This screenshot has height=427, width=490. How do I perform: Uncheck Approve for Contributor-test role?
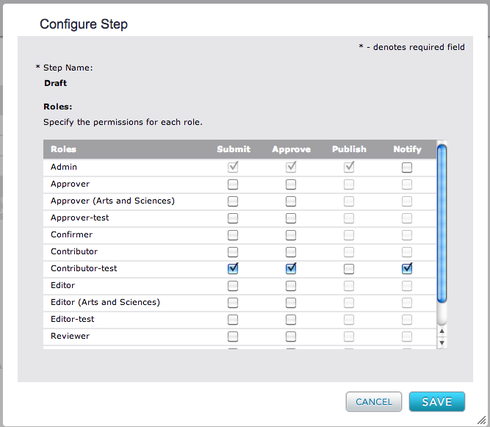pyautogui.click(x=291, y=269)
